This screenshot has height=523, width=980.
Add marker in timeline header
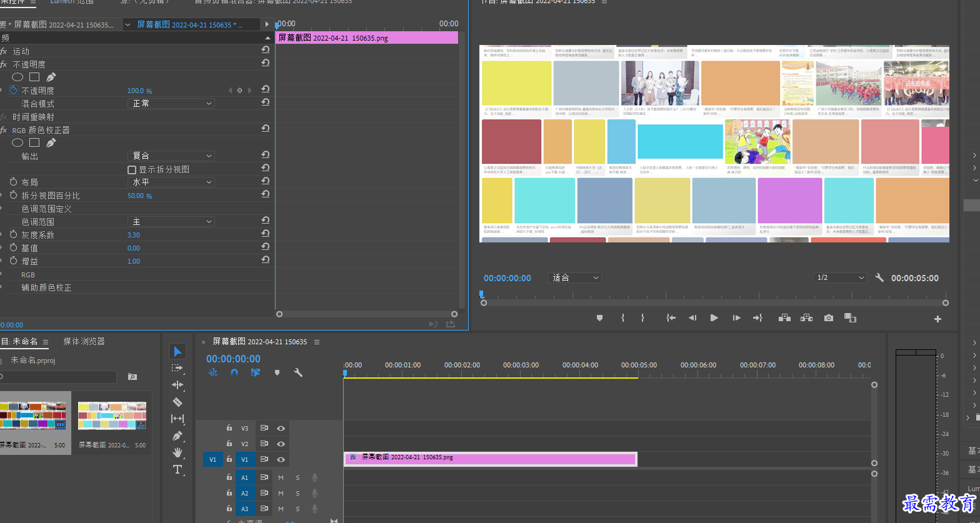[x=277, y=372]
